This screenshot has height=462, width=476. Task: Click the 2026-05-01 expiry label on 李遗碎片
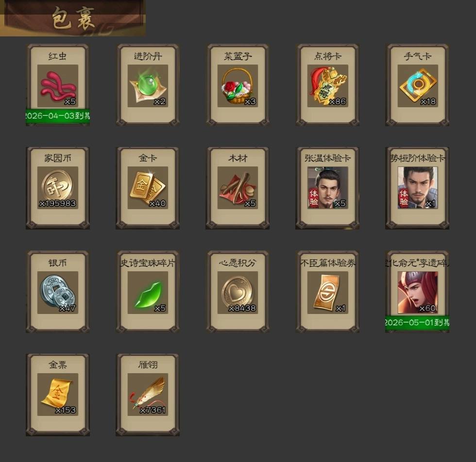[417, 322]
